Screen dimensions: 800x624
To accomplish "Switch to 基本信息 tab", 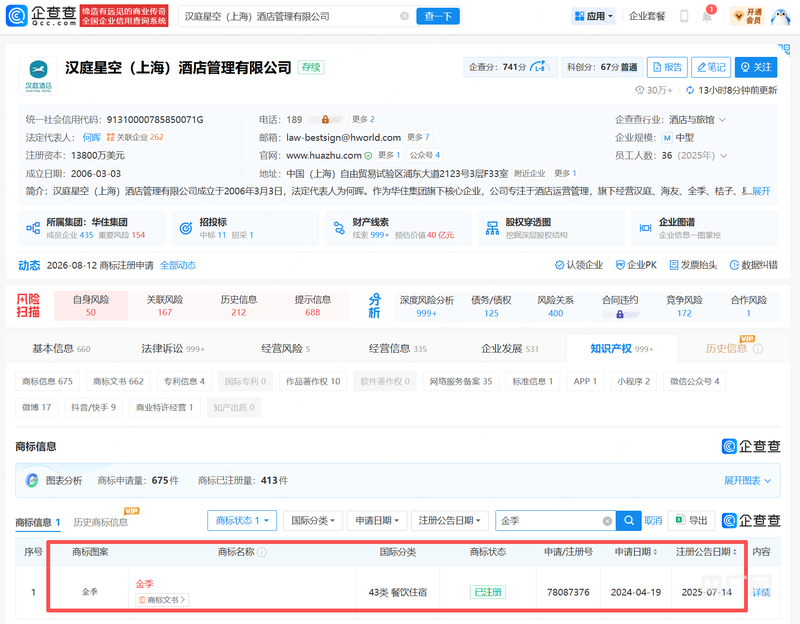I will point(61,349).
